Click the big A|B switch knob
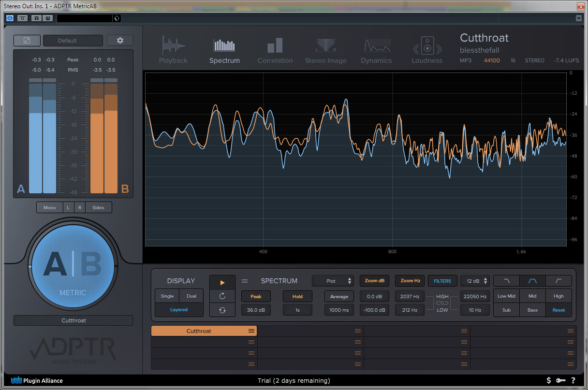588x390 pixels. pos(73,266)
